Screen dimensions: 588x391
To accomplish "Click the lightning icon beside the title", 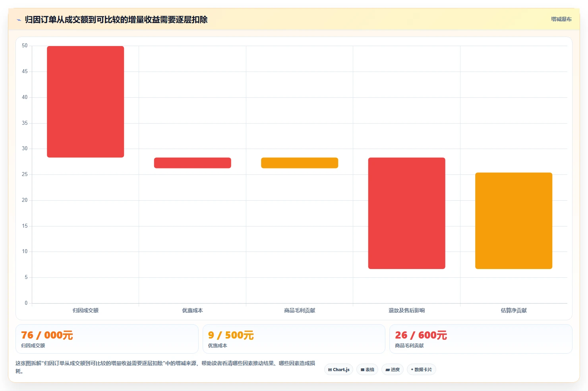I will 19,20.
